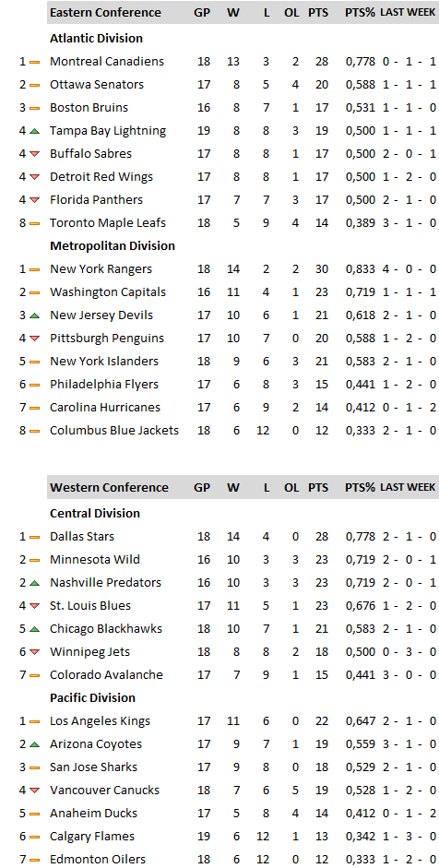Click the green up arrow beside Tampa Bay Lightning
Screen dimensions: 439x868
point(34,131)
